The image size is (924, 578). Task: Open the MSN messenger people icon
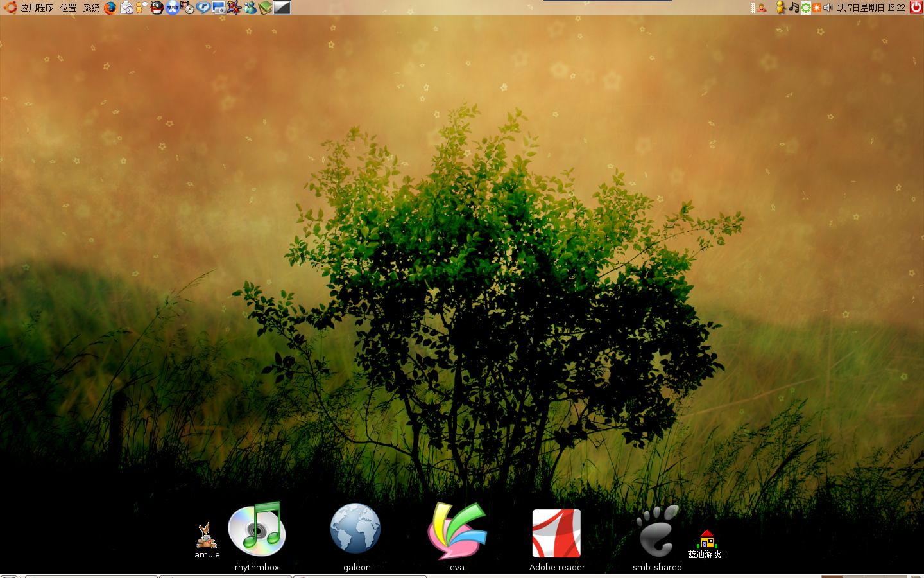point(250,8)
